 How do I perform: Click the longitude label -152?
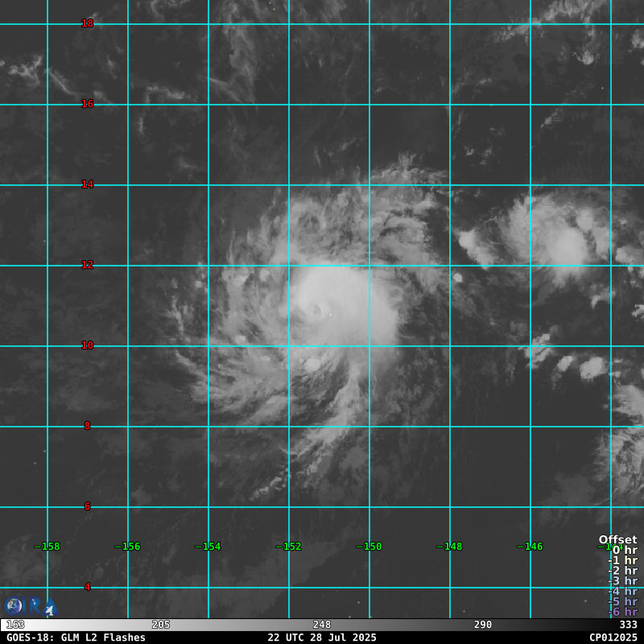288,547
